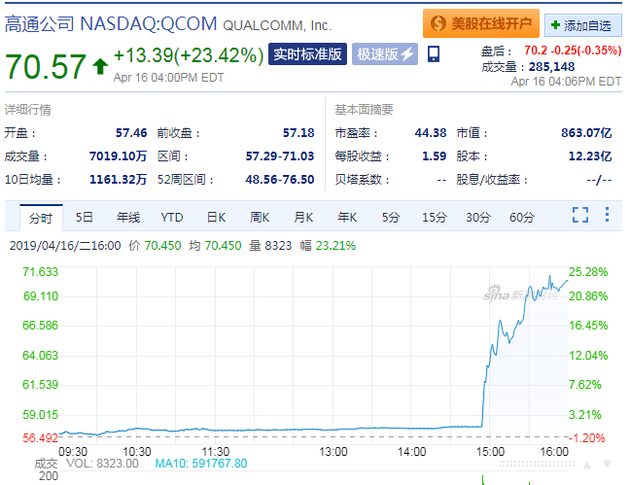630x485 pixels.
Task: Select the 月K chart tab
Action: tap(303, 218)
